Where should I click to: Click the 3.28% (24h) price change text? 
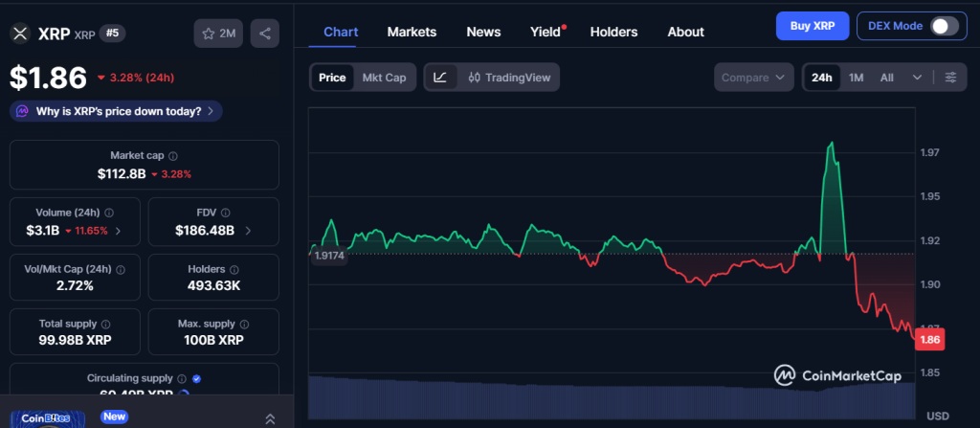coord(142,78)
